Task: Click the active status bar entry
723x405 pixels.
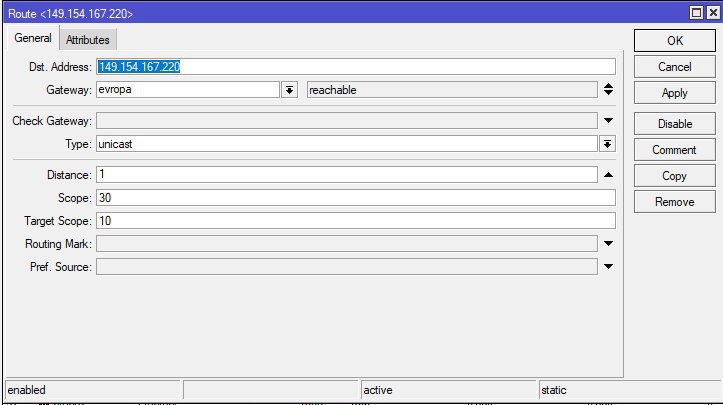Action: click(x=449, y=390)
